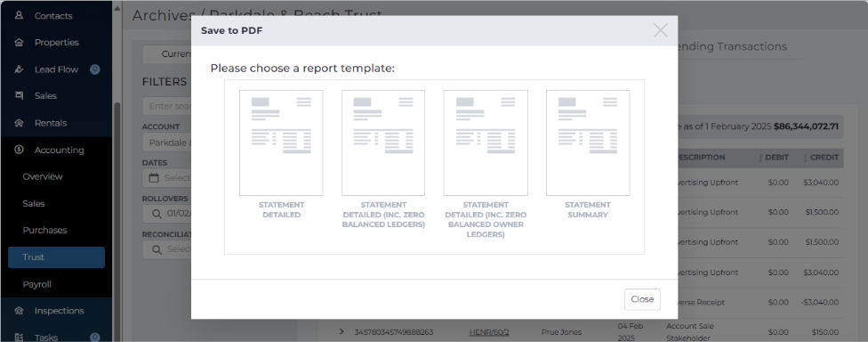Go to Accounting Overview
Screen dimensions: 868x342
pyautogui.click(x=43, y=177)
